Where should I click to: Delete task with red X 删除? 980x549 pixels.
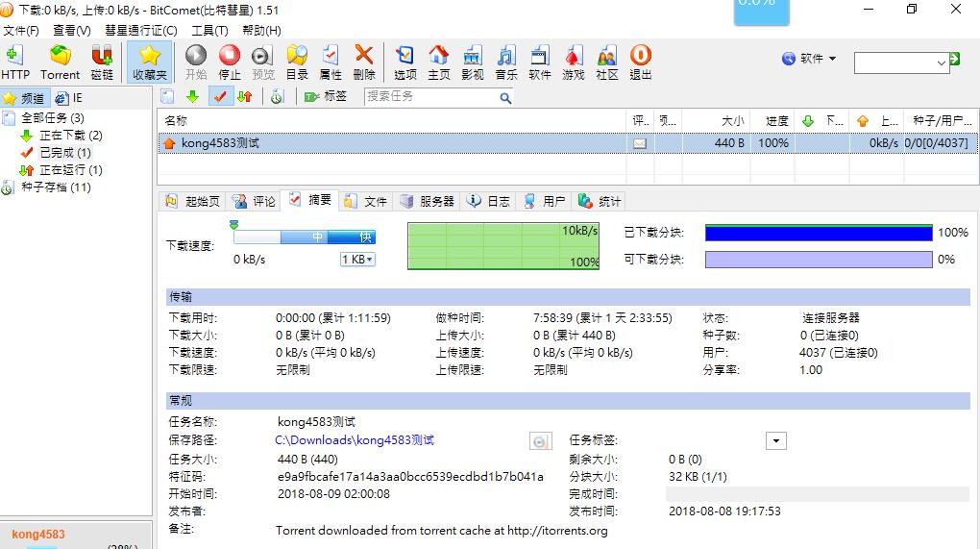364,62
